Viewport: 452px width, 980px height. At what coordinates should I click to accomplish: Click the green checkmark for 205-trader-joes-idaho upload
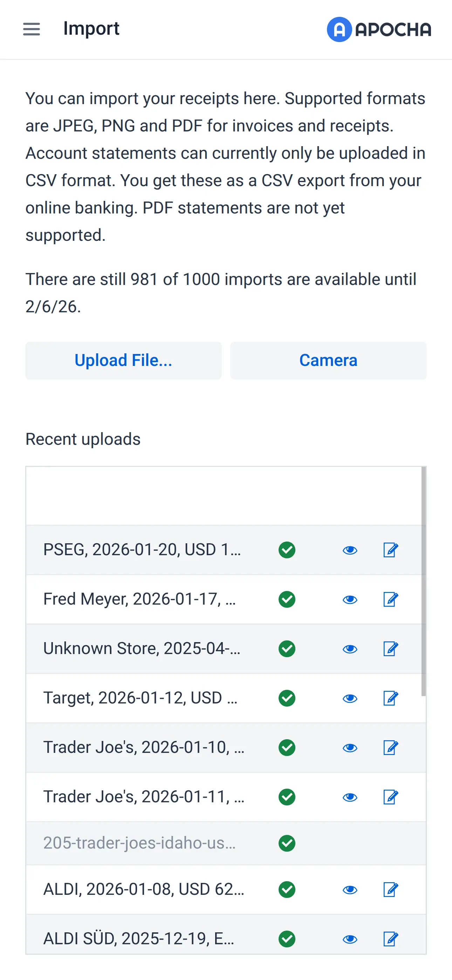pyautogui.click(x=287, y=843)
